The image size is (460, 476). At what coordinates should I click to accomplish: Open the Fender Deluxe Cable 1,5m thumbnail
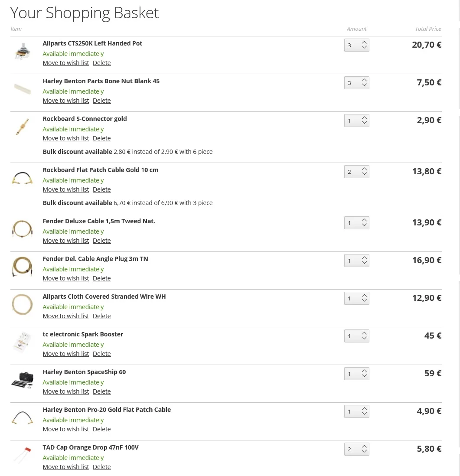pyautogui.click(x=22, y=229)
